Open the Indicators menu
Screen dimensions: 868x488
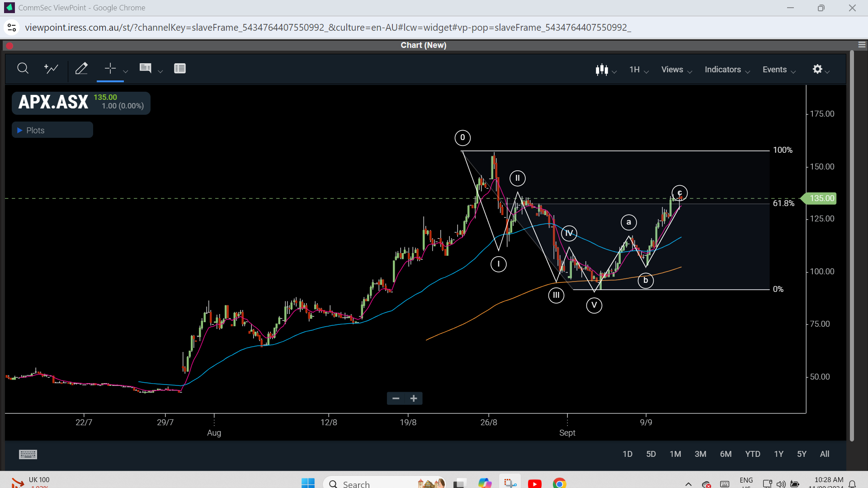coord(727,70)
